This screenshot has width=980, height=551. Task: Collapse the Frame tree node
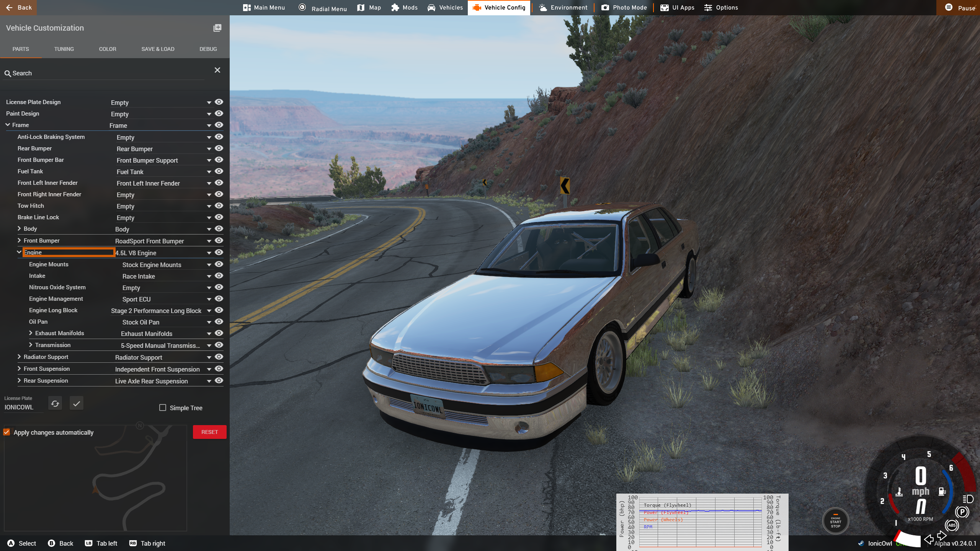8,125
